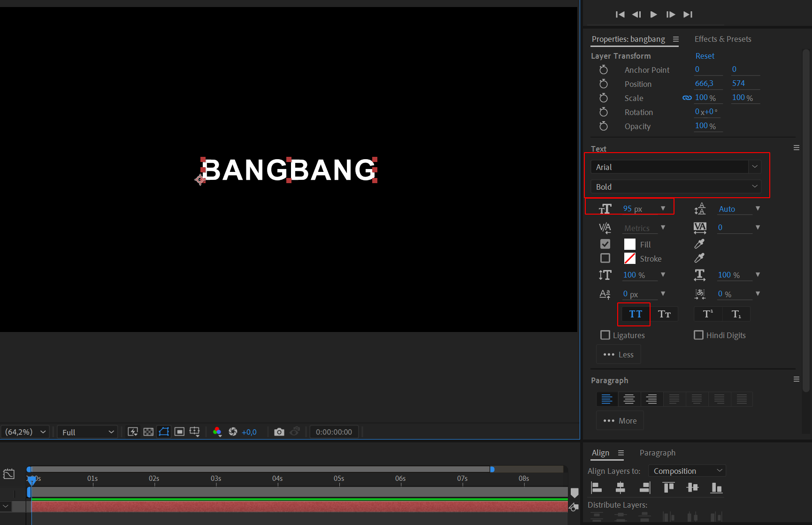Uncheck the Fill checkbox
This screenshot has height=525, width=812.
pyautogui.click(x=605, y=244)
